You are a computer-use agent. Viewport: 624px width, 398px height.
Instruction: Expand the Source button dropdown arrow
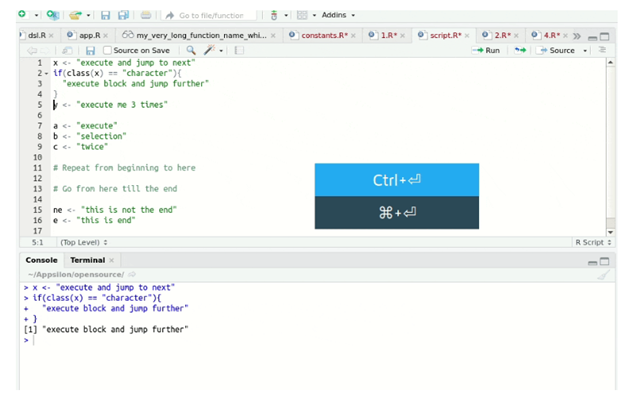click(x=585, y=51)
